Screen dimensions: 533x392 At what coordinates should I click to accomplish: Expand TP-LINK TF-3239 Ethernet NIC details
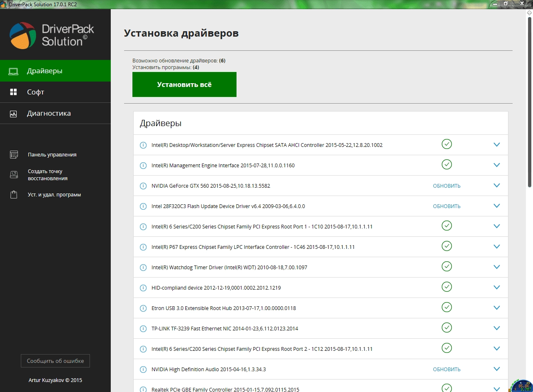click(x=496, y=328)
